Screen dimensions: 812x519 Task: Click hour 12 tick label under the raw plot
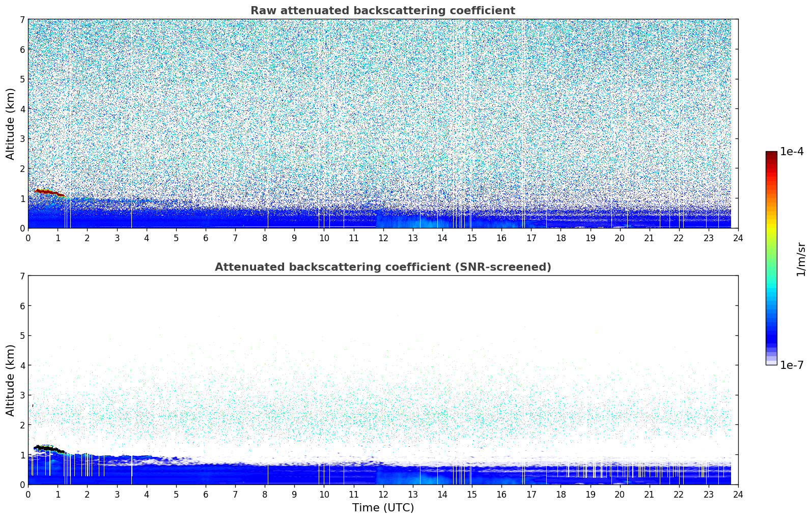tap(383, 238)
